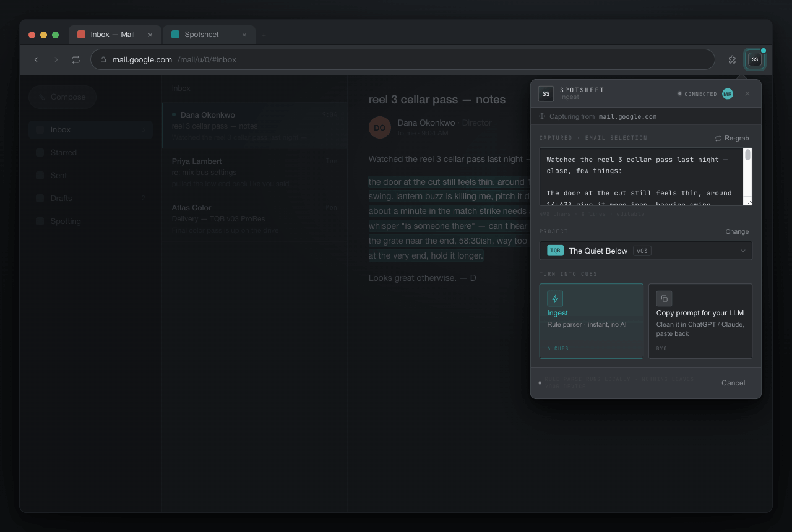Screen dimensions: 792x532
Task: Select Copy prompt for your LLM card
Action: pyautogui.click(x=700, y=321)
